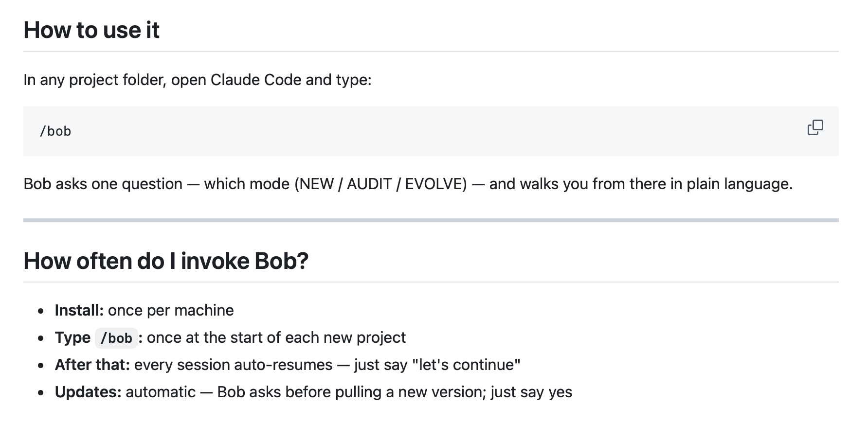
Task: Click the bullet dot beside the Install item
Action: pos(41,311)
